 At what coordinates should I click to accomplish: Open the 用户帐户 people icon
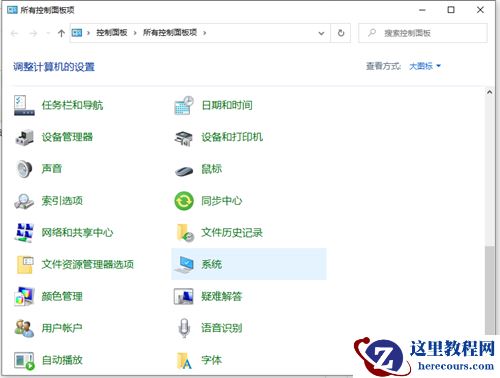(x=24, y=328)
